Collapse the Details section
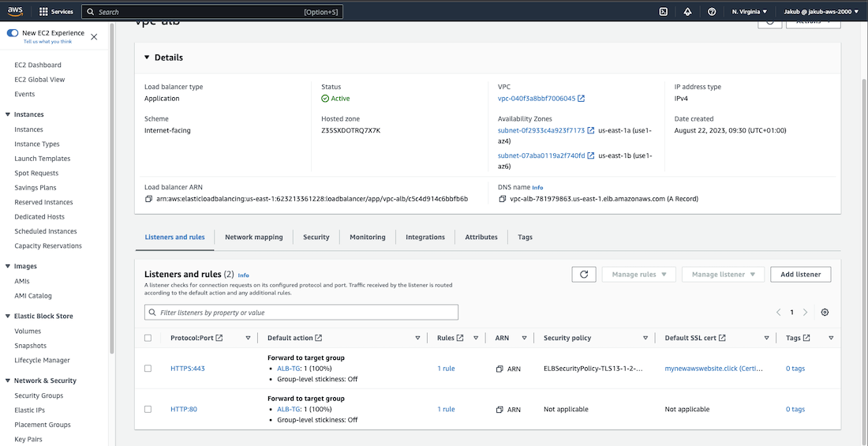The image size is (868, 446). (x=146, y=58)
